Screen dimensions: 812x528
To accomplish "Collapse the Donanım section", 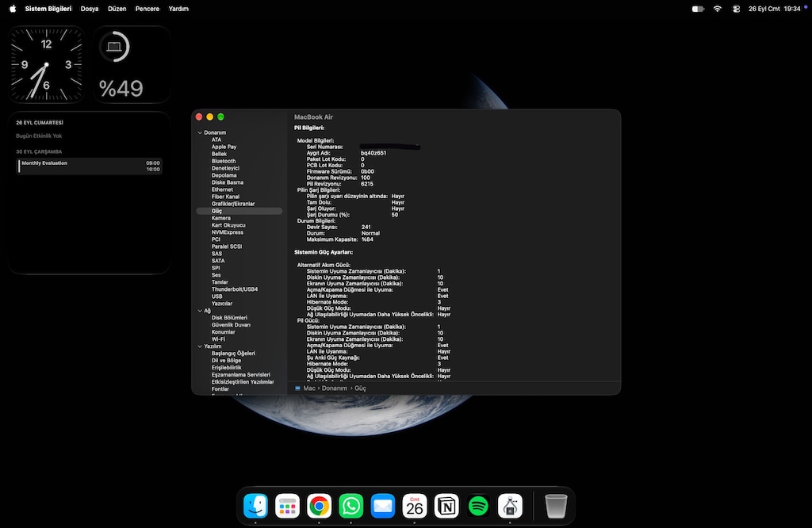I will [200, 132].
